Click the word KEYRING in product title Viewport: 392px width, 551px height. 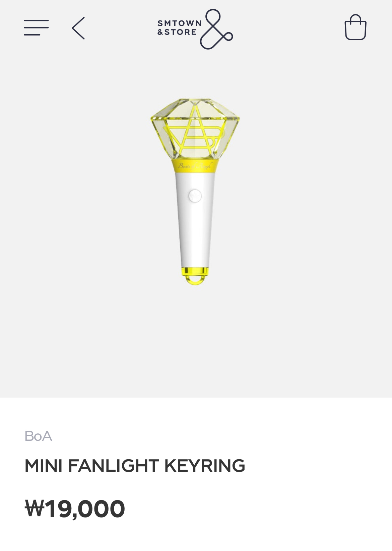[205, 466]
